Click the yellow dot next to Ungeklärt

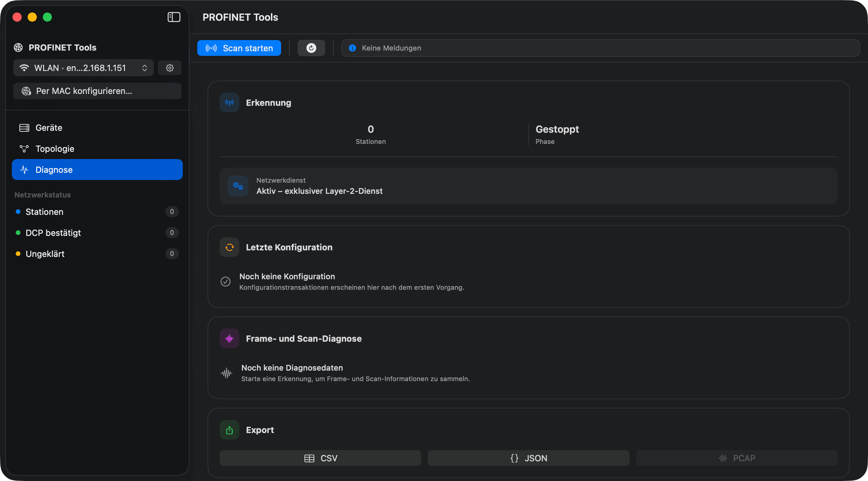[18, 254]
